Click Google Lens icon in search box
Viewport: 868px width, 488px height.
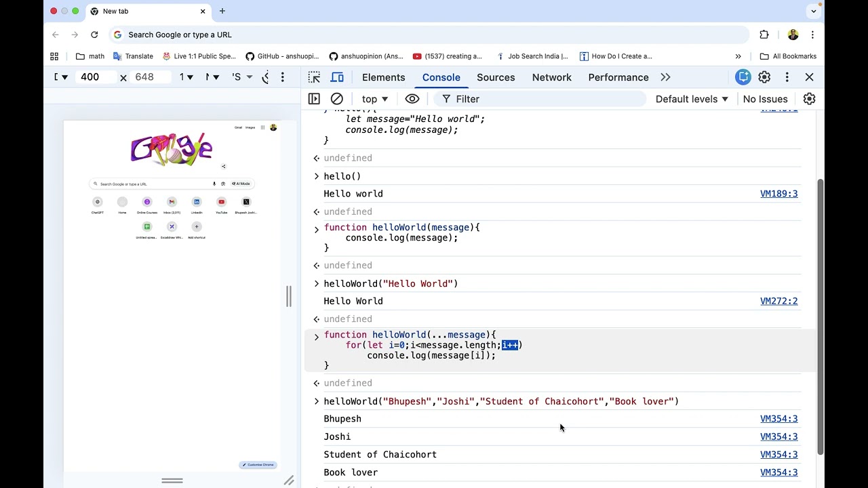[x=222, y=184]
